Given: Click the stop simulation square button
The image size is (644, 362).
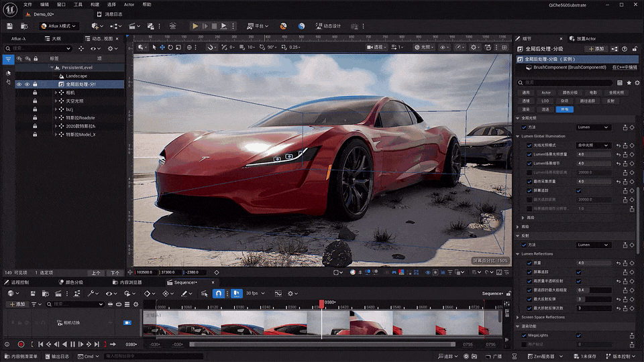Looking at the screenshot, I should coord(214,26).
